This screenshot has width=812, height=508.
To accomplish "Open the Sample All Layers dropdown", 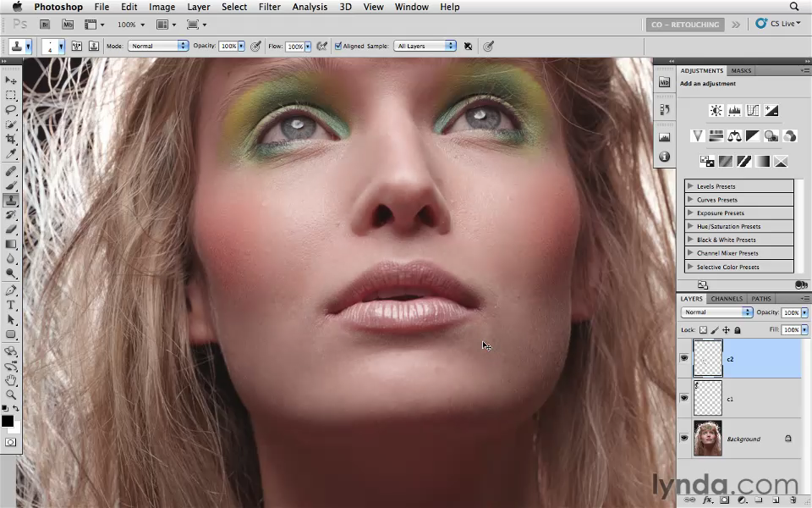I will pyautogui.click(x=425, y=46).
